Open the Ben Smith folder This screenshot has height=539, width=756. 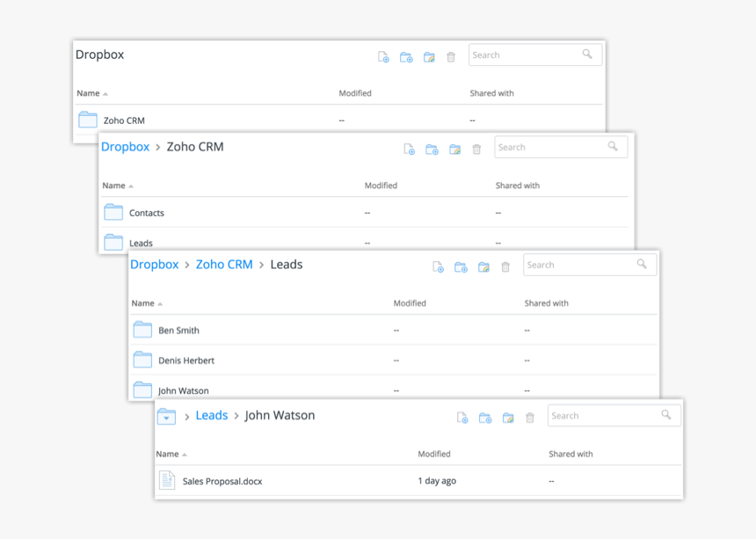click(x=178, y=331)
